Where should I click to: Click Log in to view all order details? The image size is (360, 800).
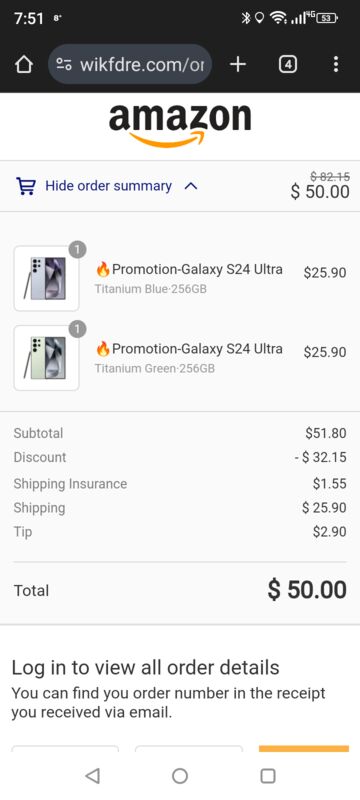(x=145, y=667)
